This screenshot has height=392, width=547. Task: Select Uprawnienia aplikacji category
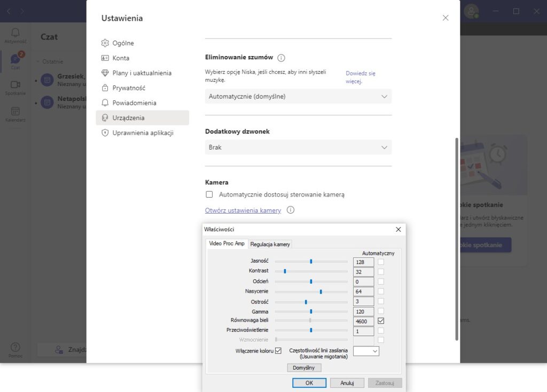[142, 133]
